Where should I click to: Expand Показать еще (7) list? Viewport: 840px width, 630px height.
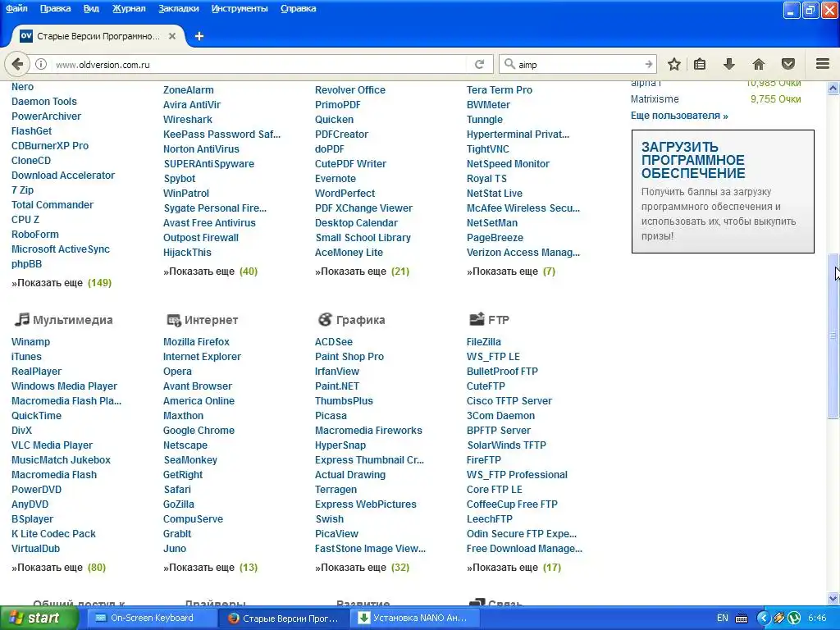tap(511, 272)
